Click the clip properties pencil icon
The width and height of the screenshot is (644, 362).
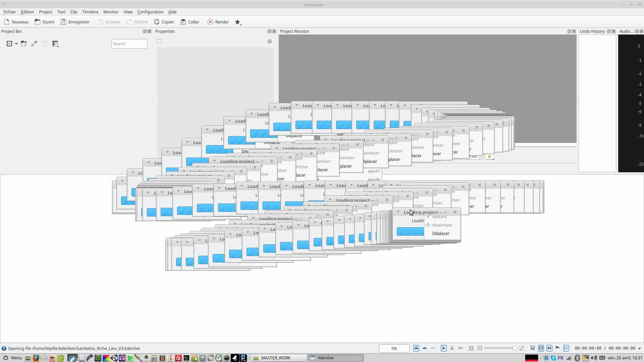click(x=34, y=44)
